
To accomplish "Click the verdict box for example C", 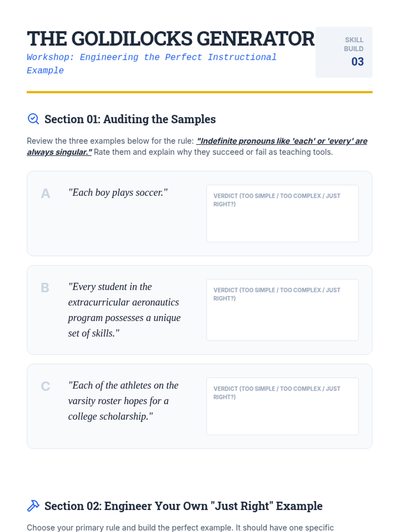I will click(x=282, y=406).
